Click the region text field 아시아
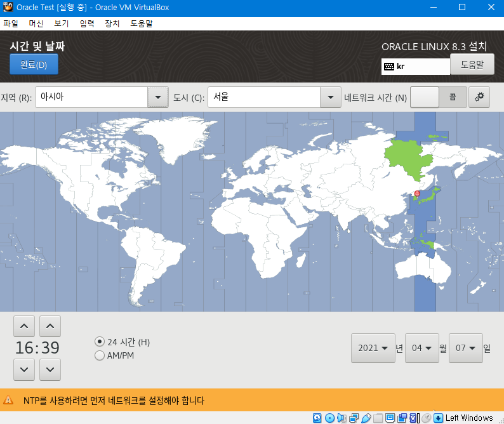This screenshot has width=504, height=424. click(x=91, y=97)
